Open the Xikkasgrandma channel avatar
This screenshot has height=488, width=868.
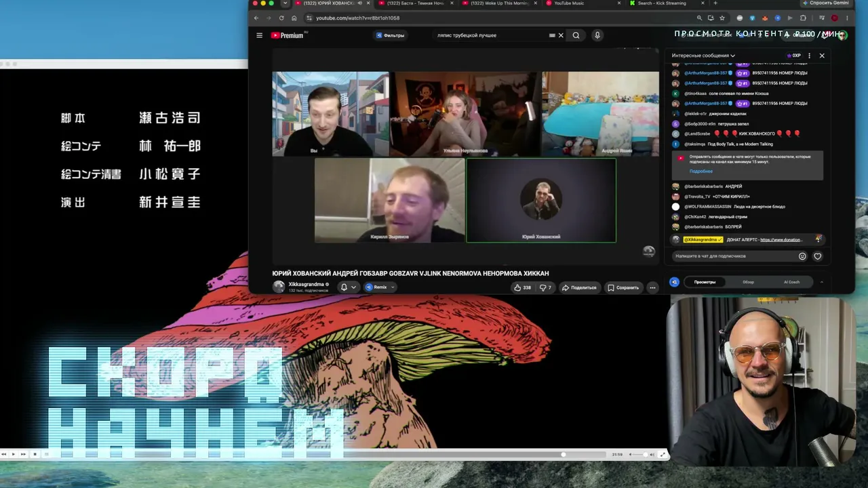(279, 287)
